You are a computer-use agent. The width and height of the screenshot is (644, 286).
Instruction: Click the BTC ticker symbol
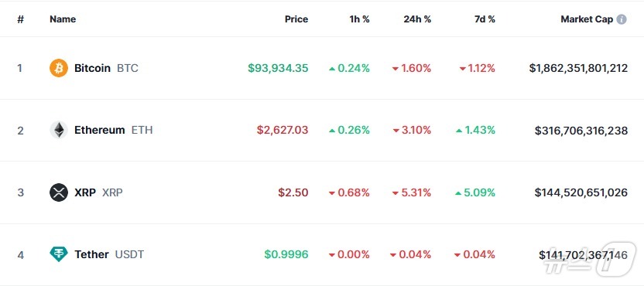[128, 68]
